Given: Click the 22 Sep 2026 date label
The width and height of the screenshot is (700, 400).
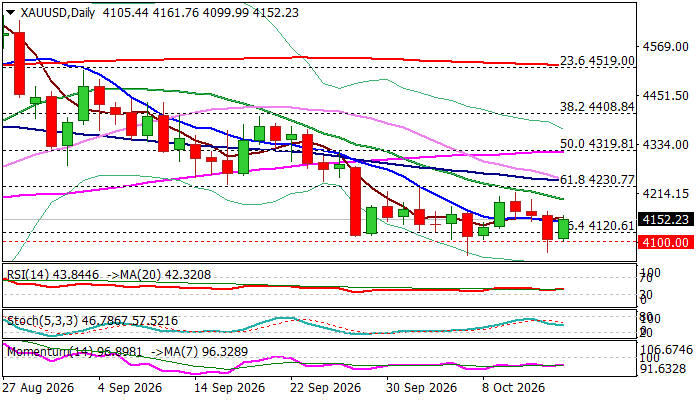Looking at the screenshot, I should [x=325, y=388].
